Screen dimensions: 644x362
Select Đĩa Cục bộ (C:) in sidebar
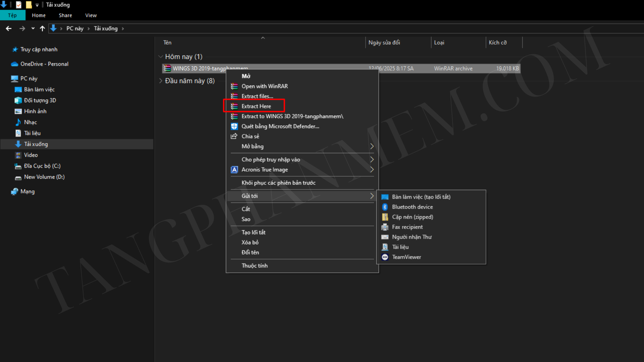point(42,166)
